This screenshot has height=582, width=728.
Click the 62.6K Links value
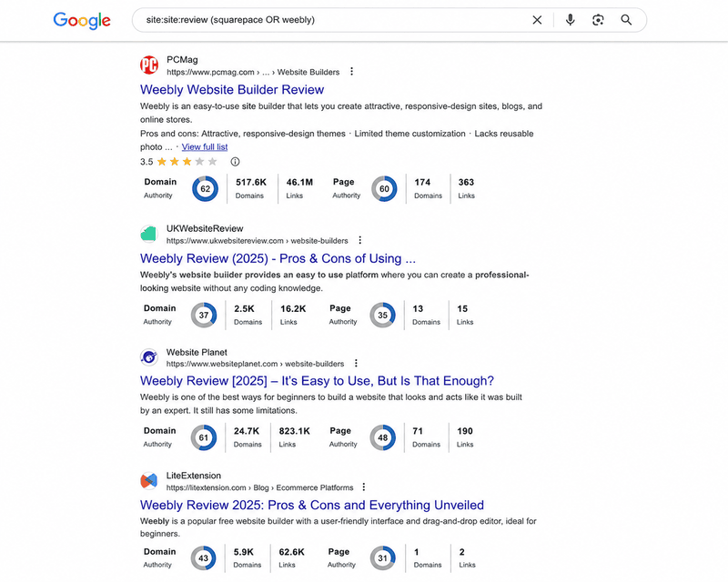291,552
